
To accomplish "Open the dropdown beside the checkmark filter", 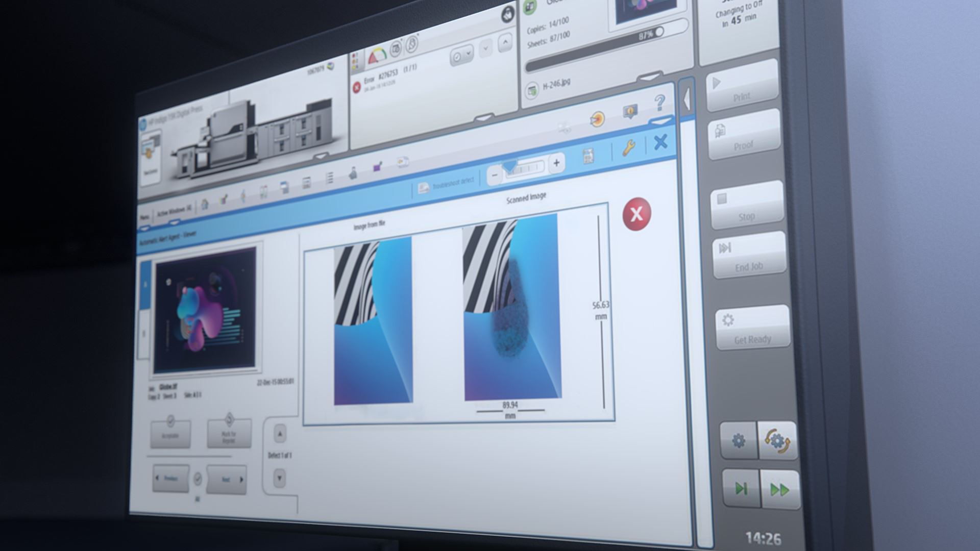I will [x=469, y=53].
